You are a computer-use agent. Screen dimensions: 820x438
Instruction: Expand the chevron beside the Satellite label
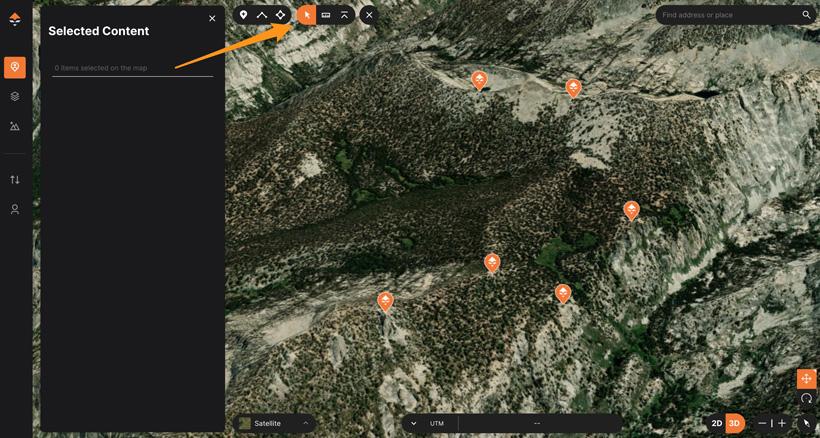306,423
